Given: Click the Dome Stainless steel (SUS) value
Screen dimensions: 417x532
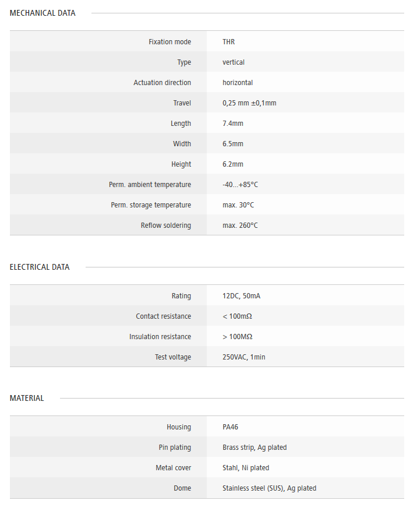Looking at the screenshot, I should click(269, 488).
